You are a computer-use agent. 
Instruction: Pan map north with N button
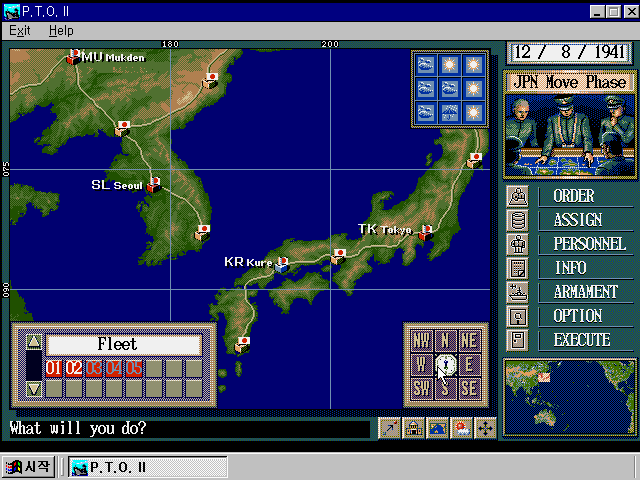pos(445,341)
